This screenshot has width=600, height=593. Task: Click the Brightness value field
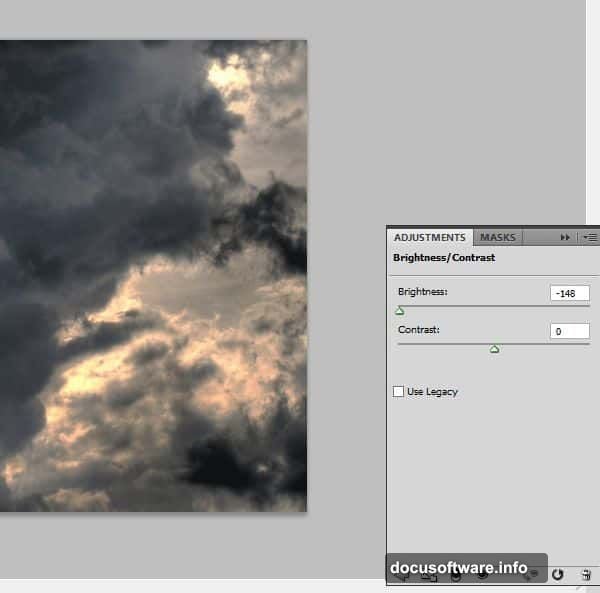[569, 293]
